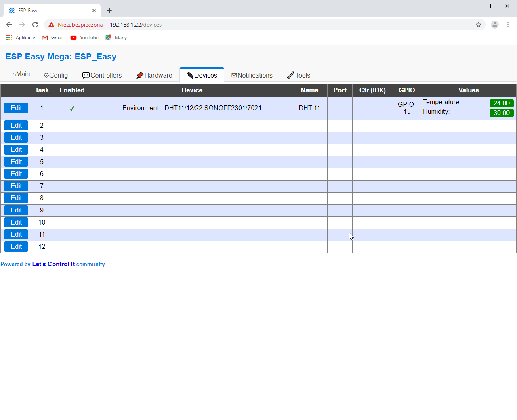The height and width of the screenshot is (420, 517).
Task: Open the Notifications tab
Action: [252, 75]
